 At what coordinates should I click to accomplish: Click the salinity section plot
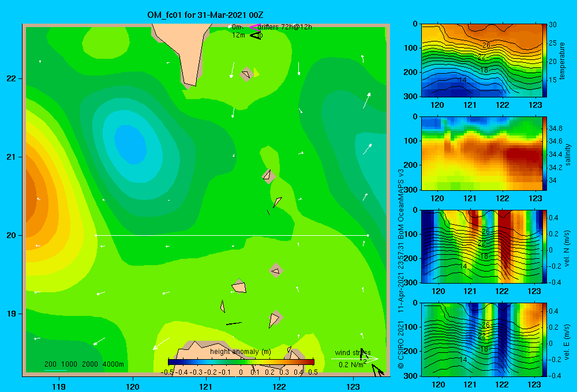482,154
